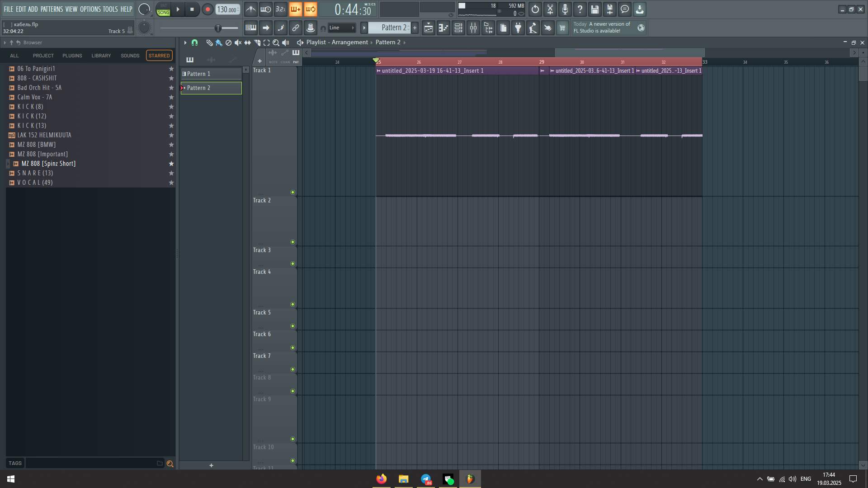
Task: Collapse the picker panel with the left chevron
Action: [x=307, y=53]
